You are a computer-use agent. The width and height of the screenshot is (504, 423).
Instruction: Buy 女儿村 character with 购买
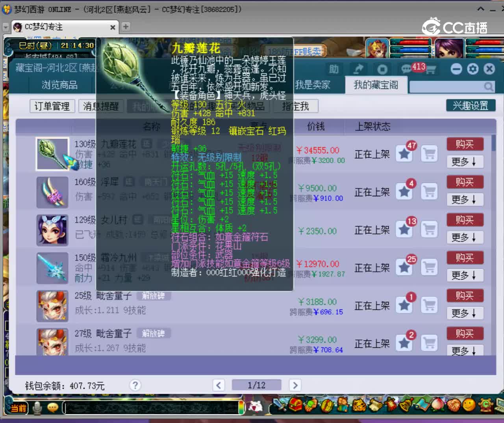tap(465, 220)
